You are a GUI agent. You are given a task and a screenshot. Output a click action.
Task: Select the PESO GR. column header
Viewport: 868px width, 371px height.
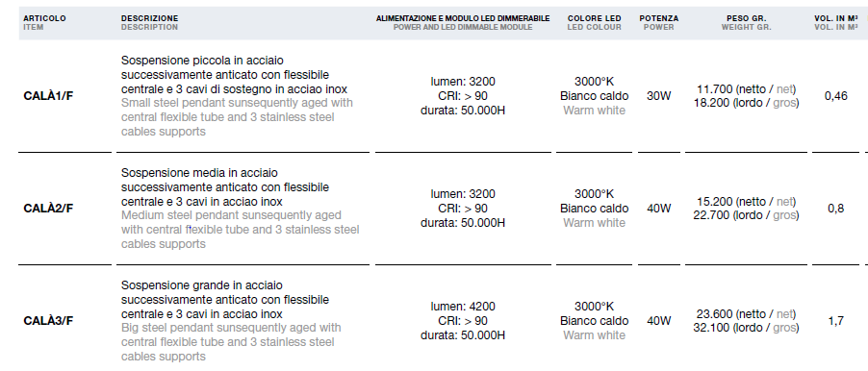(x=746, y=19)
